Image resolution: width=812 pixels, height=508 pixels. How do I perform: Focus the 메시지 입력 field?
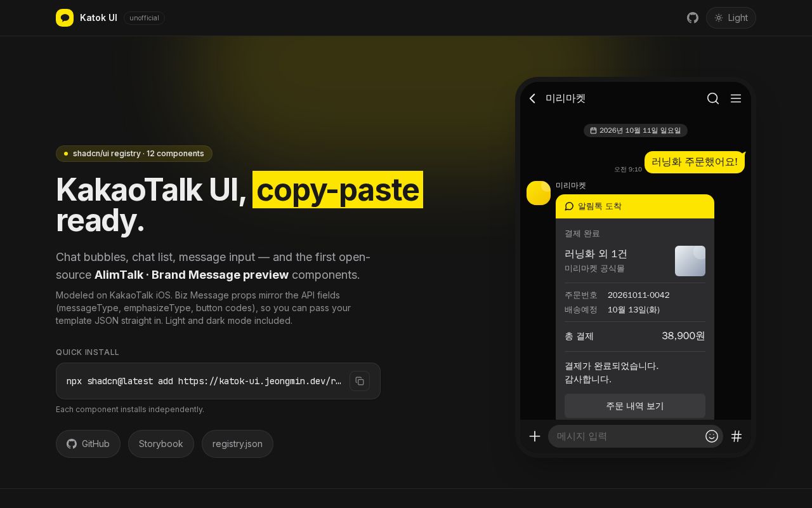pos(636,436)
